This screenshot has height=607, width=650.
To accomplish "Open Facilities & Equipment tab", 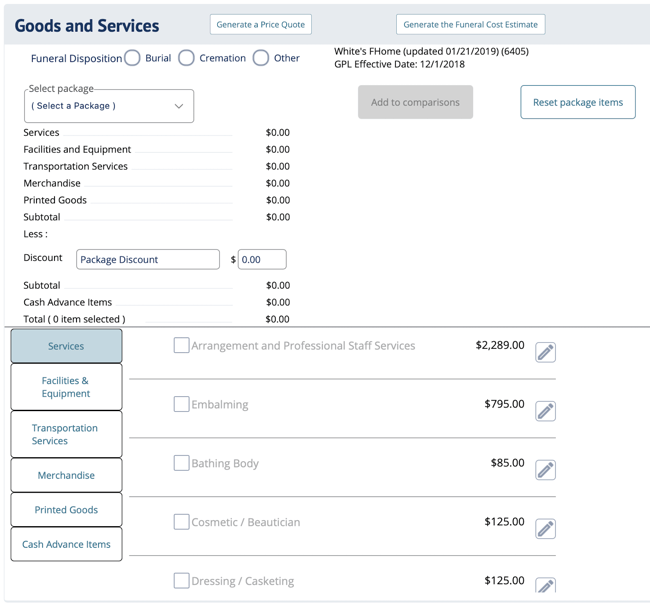I will (x=66, y=387).
